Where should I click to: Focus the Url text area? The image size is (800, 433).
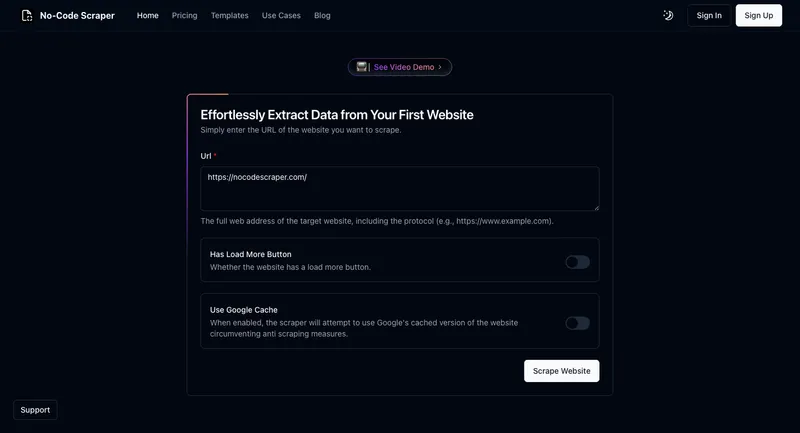(399, 189)
